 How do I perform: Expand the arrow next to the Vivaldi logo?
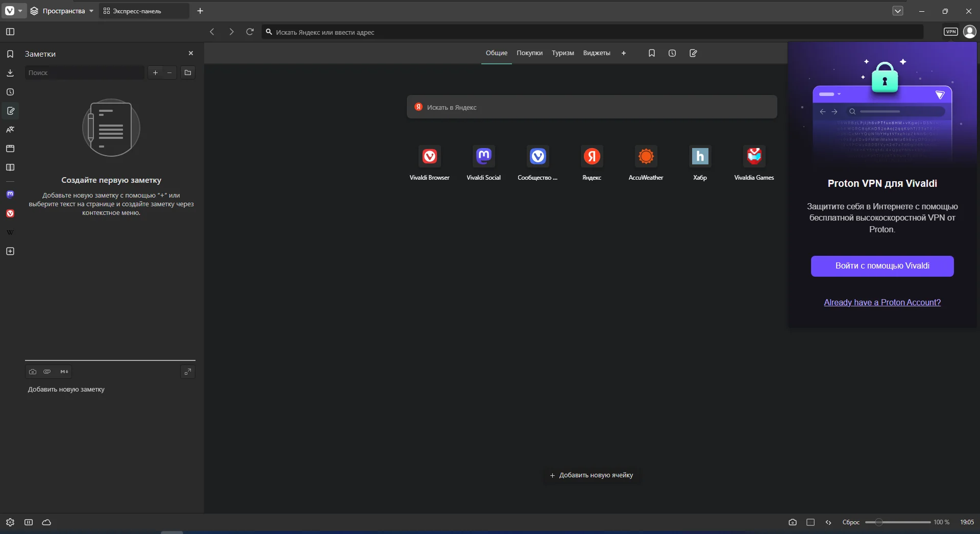(x=20, y=11)
